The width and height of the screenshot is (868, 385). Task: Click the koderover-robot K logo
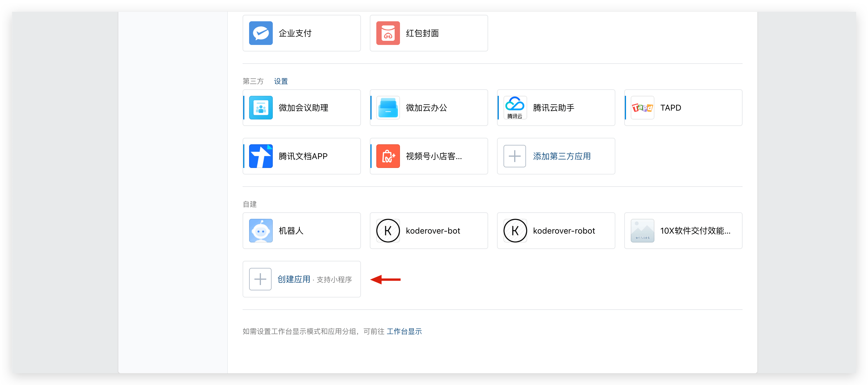click(515, 231)
